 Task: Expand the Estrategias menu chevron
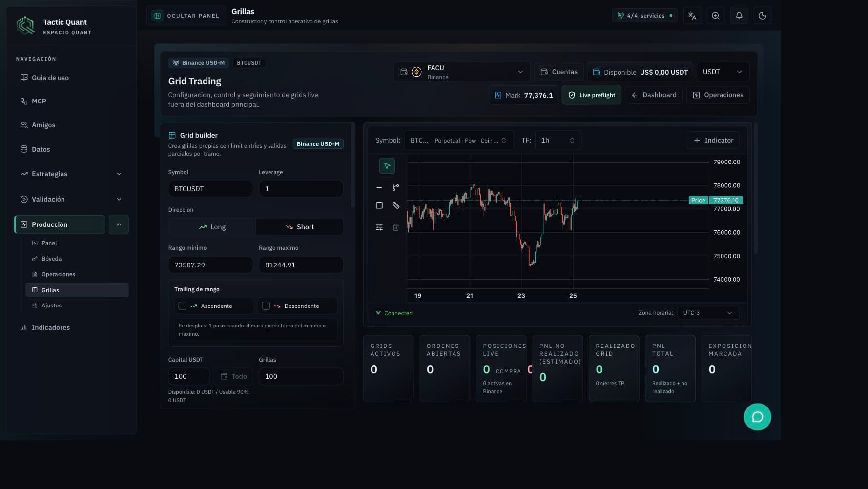coord(119,174)
